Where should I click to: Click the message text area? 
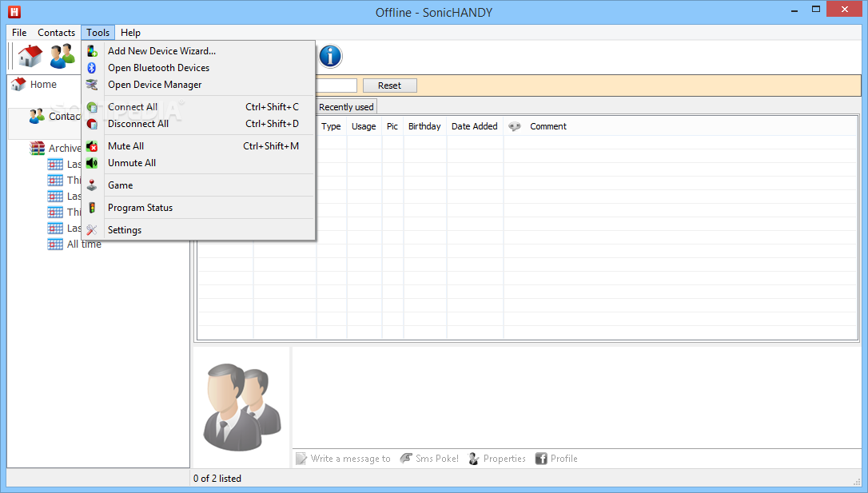(x=576, y=397)
